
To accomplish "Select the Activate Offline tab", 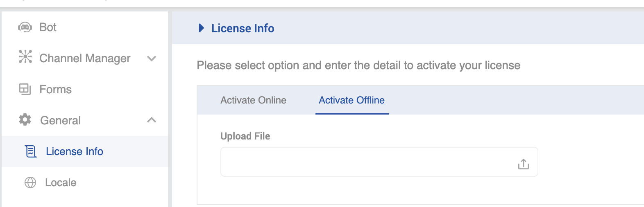I will coord(351,100).
